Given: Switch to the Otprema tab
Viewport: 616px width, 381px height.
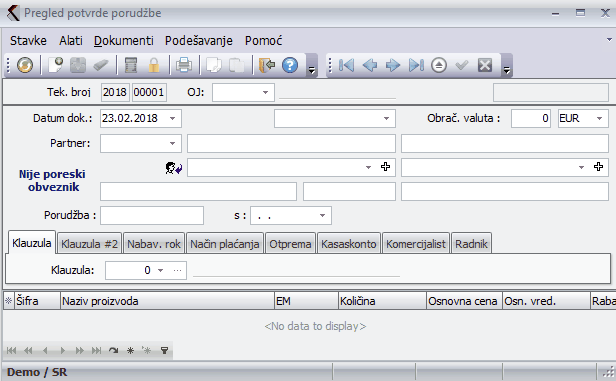Looking at the screenshot, I should tap(290, 244).
